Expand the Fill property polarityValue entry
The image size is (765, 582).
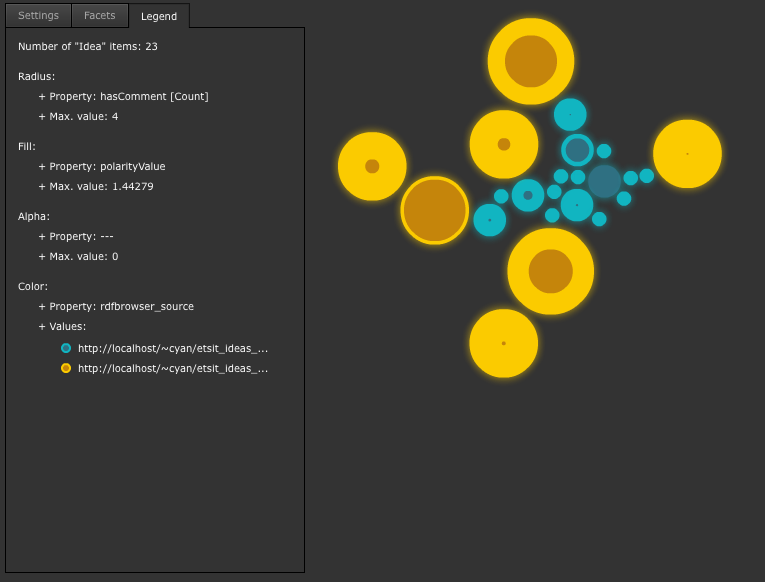(x=101, y=166)
